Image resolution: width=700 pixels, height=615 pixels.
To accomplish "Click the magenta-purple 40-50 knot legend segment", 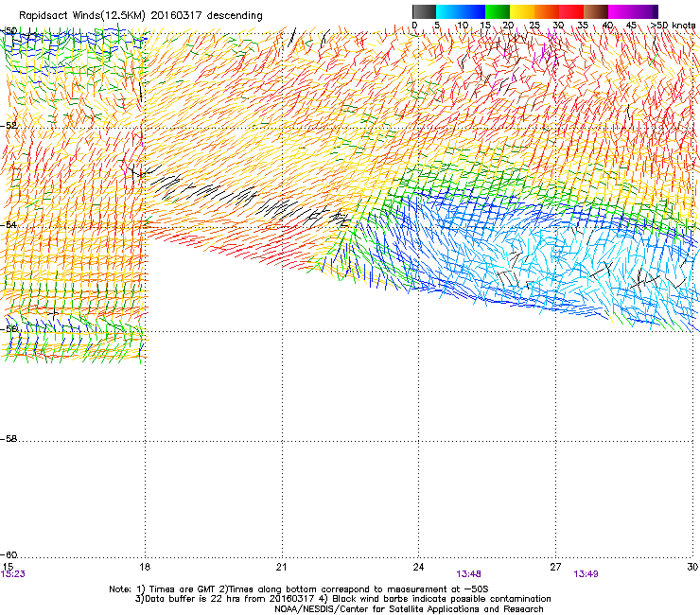I will (x=633, y=11).
